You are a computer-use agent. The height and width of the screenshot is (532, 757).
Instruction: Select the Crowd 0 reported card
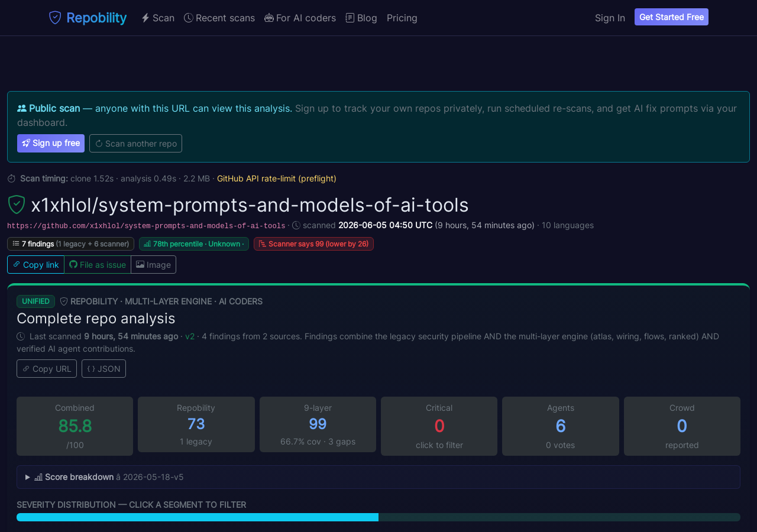(682, 426)
